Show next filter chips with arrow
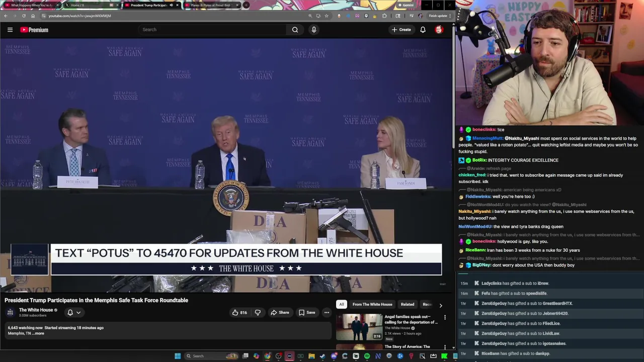 441,305
